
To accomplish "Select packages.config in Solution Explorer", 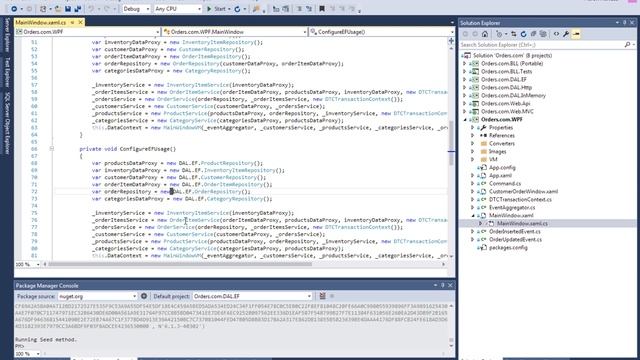I will 508,248.
